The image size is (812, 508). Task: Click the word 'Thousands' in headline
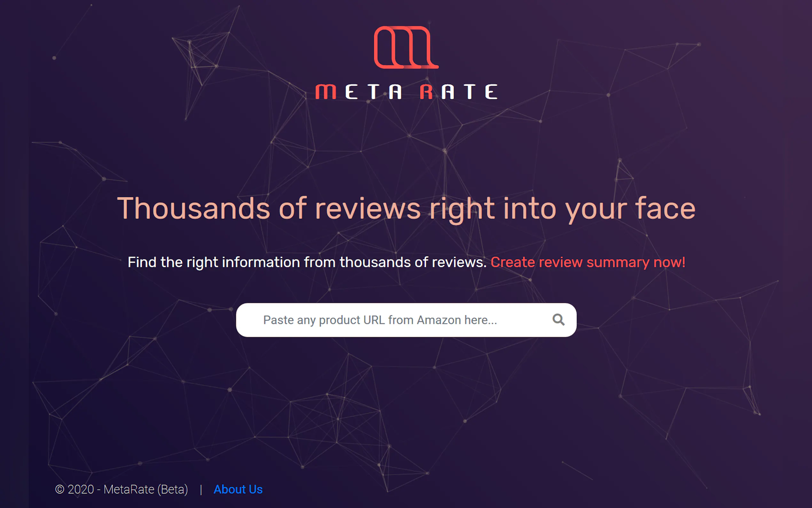(193, 209)
